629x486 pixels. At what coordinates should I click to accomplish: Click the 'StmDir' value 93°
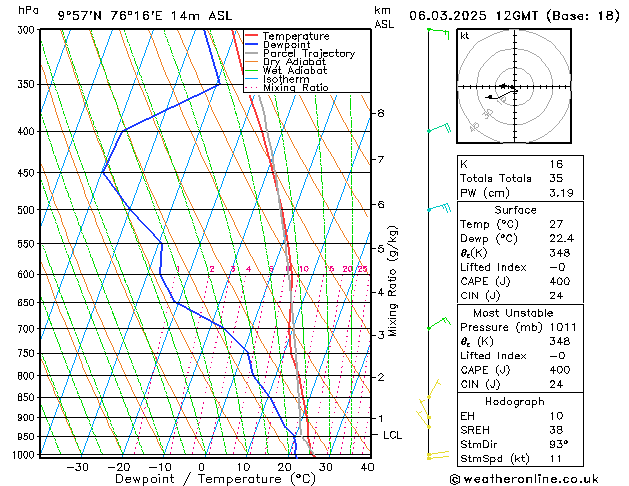pyautogui.click(x=558, y=445)
